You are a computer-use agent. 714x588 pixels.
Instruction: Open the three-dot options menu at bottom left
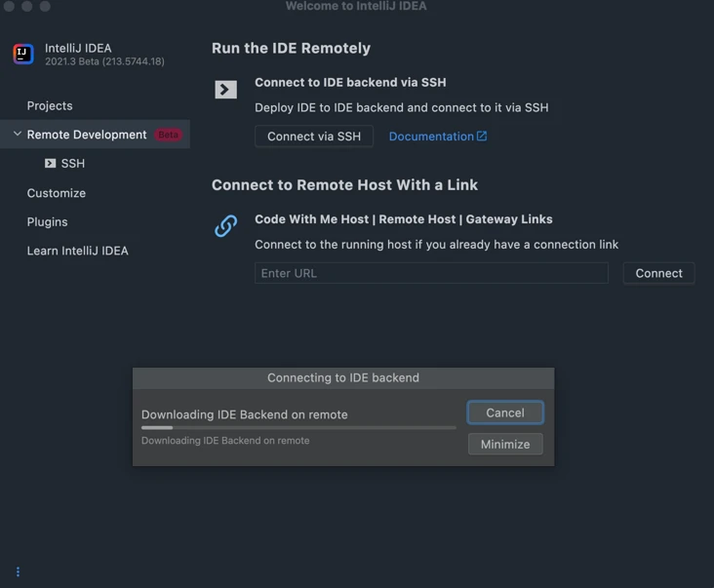tap(18, 571)
